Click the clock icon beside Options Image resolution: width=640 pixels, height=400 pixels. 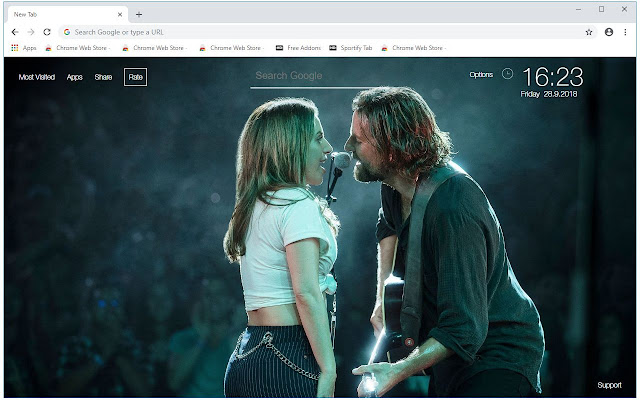coord(507,74)
